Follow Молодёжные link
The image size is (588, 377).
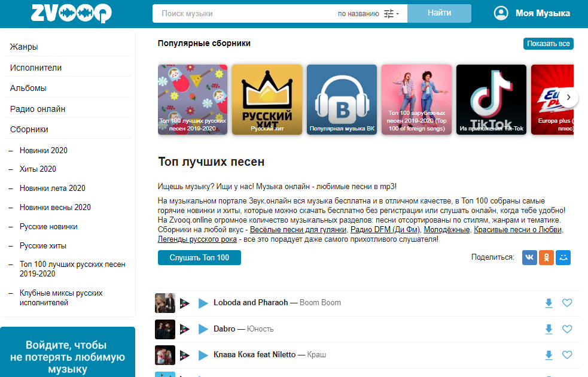[x=447, y=230]
